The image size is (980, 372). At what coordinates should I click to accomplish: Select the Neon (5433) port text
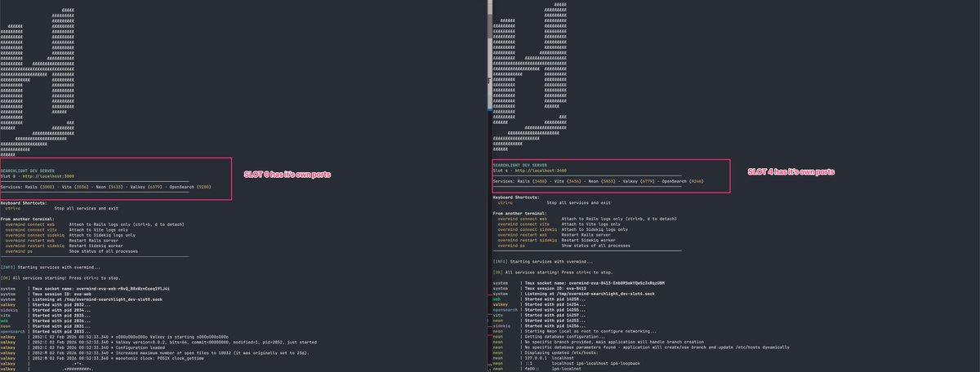click(111, 186)
